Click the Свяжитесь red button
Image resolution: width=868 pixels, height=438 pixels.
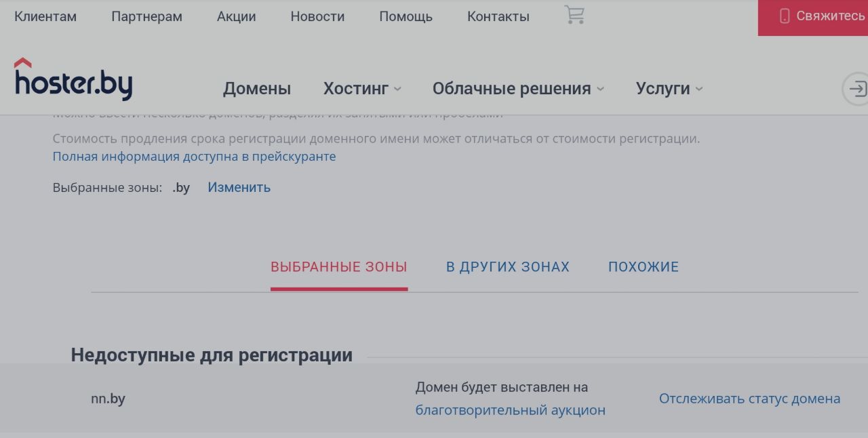tap(813, 18)
